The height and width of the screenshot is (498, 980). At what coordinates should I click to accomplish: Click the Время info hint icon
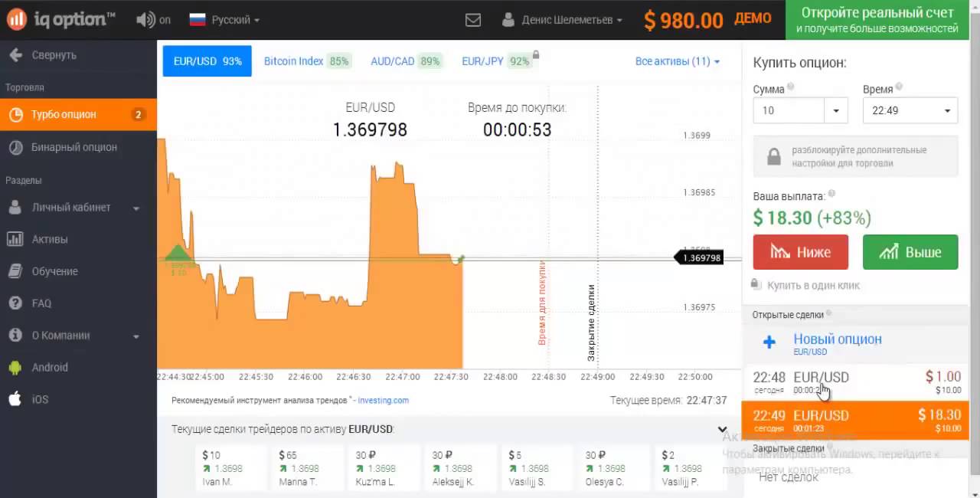[x=899, y=87]
